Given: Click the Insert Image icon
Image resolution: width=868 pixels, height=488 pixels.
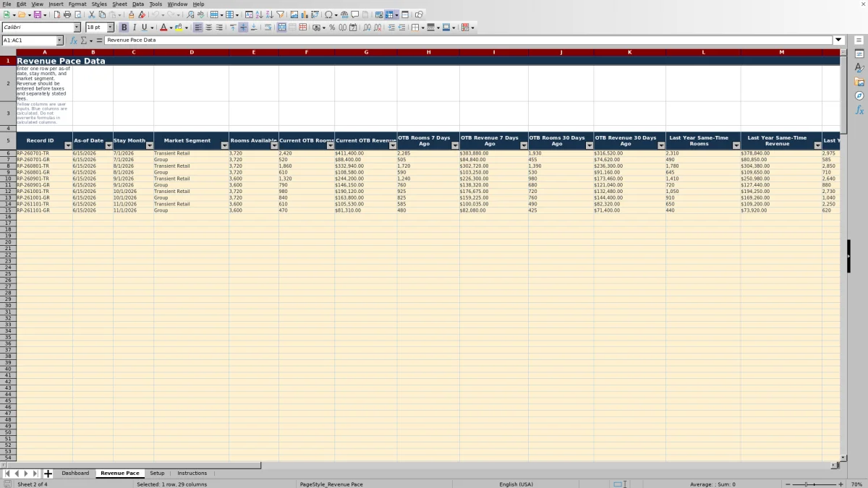Looking at the screenshot, I should 294,14.
